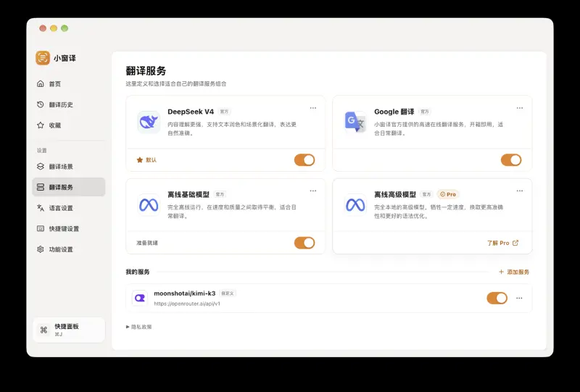Expand the 隐私政策 disclosure triangle

pos(128,327)
